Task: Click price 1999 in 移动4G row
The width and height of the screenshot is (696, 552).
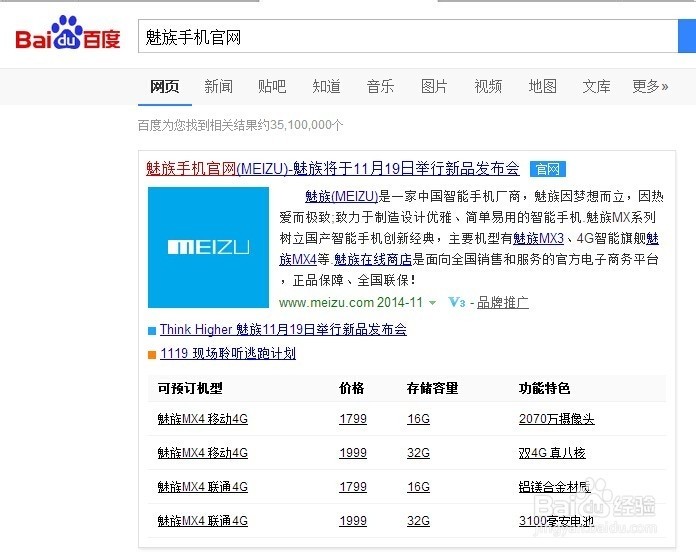Action: 353,453
